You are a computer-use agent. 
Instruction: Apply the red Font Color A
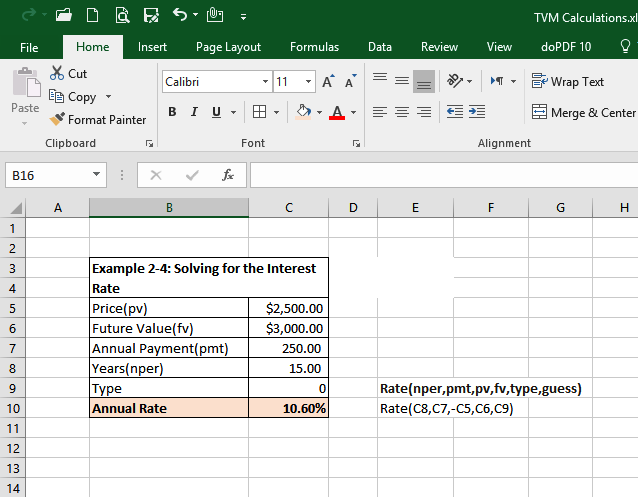click(x=337, y=112)
